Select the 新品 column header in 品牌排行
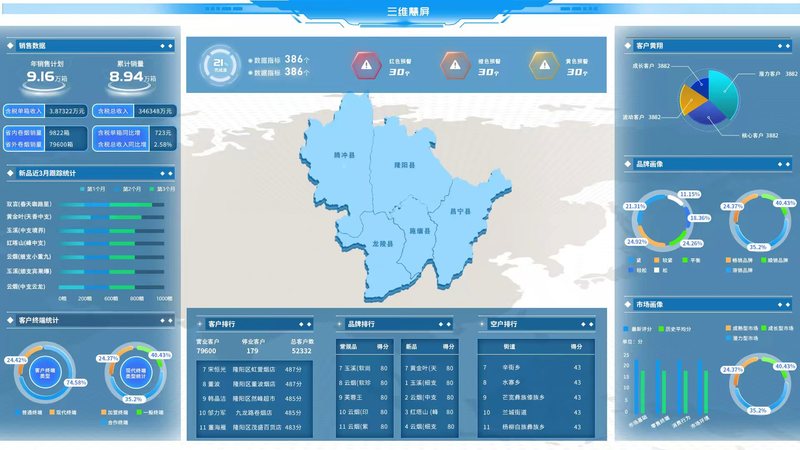This screenshot has width=800, height=450. (x=410, y=346)
